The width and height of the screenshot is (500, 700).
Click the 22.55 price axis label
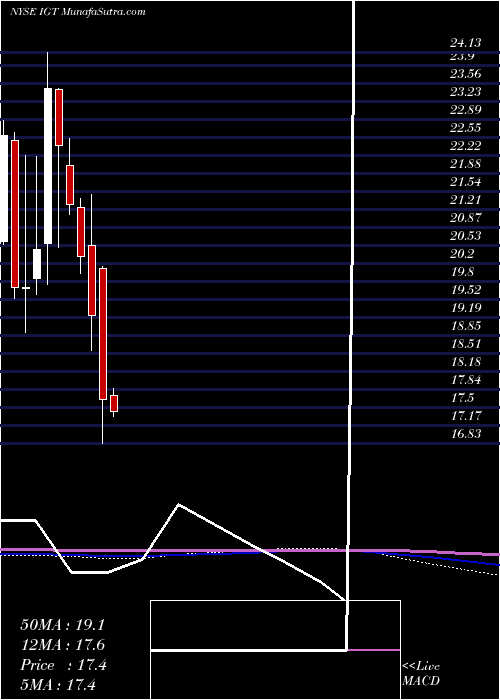pos(466,128)
